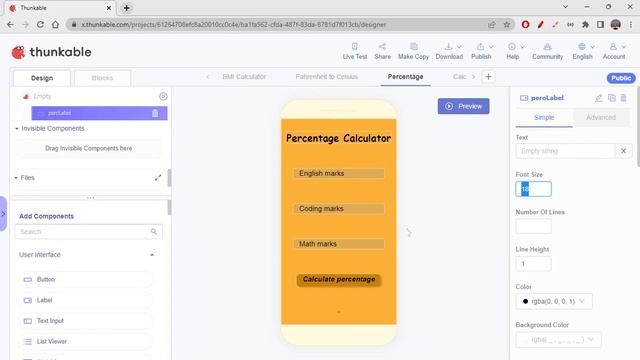Click the target icon beside Empty in the tree
The image size is (640, 360).
point(163,96)
